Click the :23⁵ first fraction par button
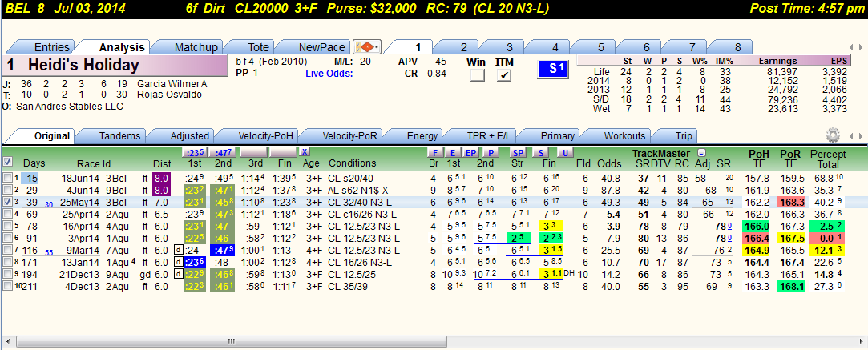Viewport: 868px width, 350px height. pyautogui.click(x=193, y=152)
